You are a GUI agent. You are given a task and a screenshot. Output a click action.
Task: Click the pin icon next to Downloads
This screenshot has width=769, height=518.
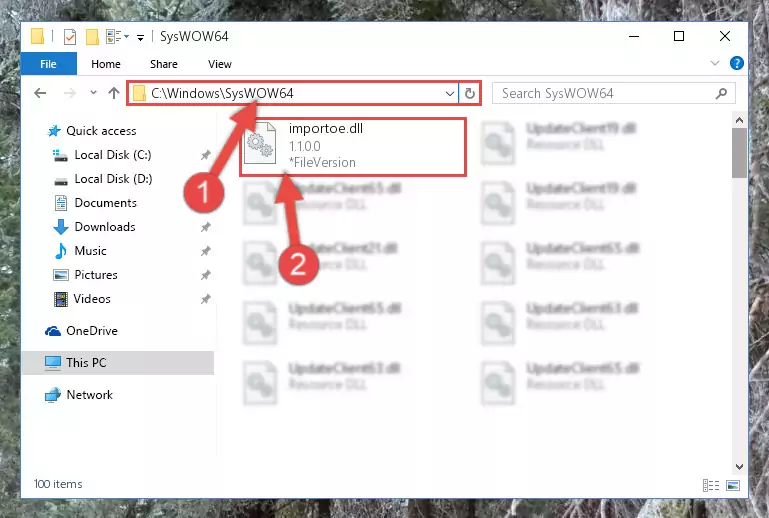pyautogui.click(x=205, y=227)
